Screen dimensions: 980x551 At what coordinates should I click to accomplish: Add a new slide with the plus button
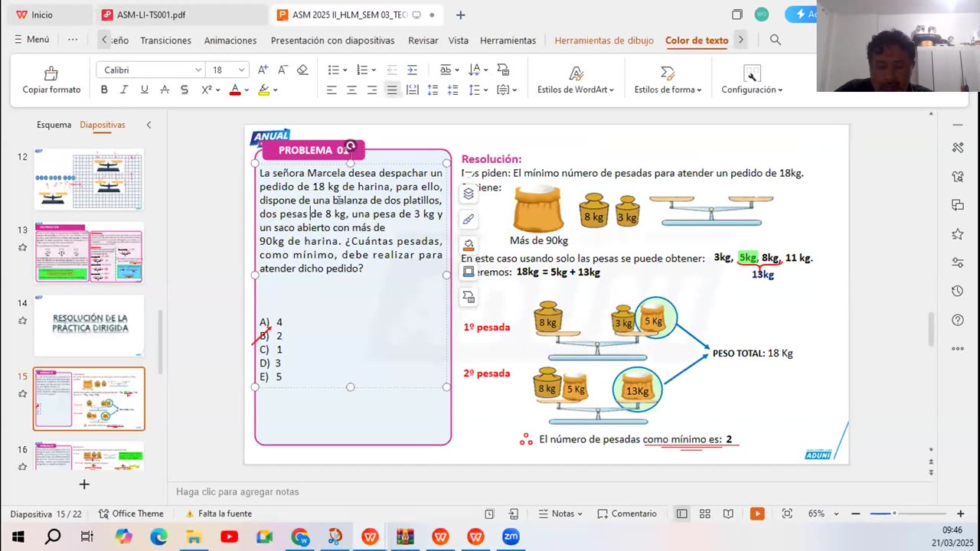click(x=84, y=484)
